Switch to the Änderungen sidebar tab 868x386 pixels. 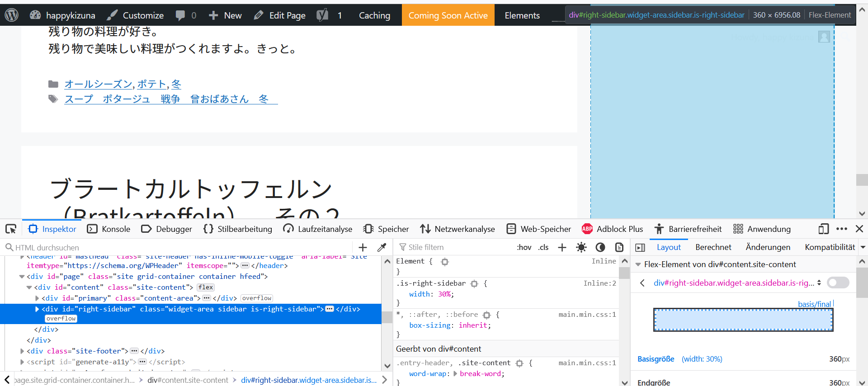tap(768, 247)
